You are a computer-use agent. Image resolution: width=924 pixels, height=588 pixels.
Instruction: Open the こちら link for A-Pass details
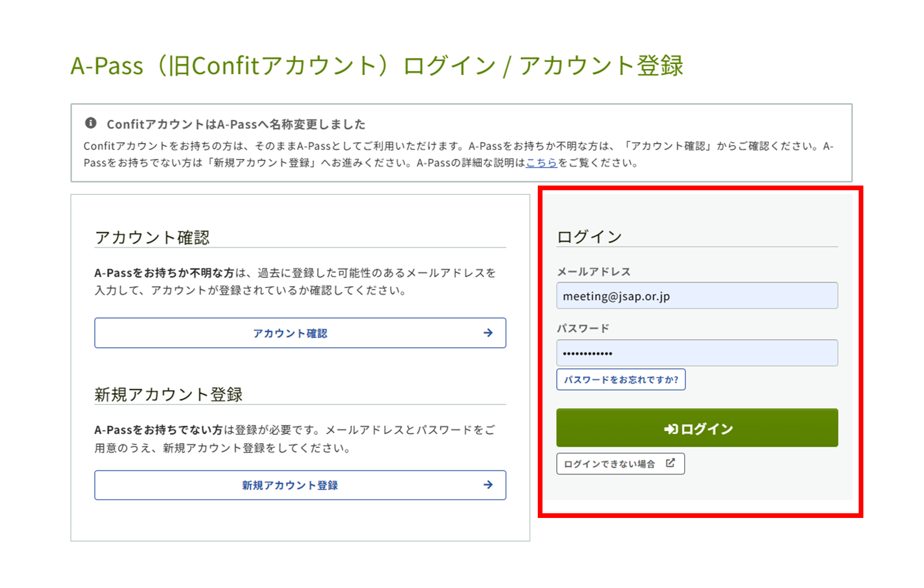541,163
